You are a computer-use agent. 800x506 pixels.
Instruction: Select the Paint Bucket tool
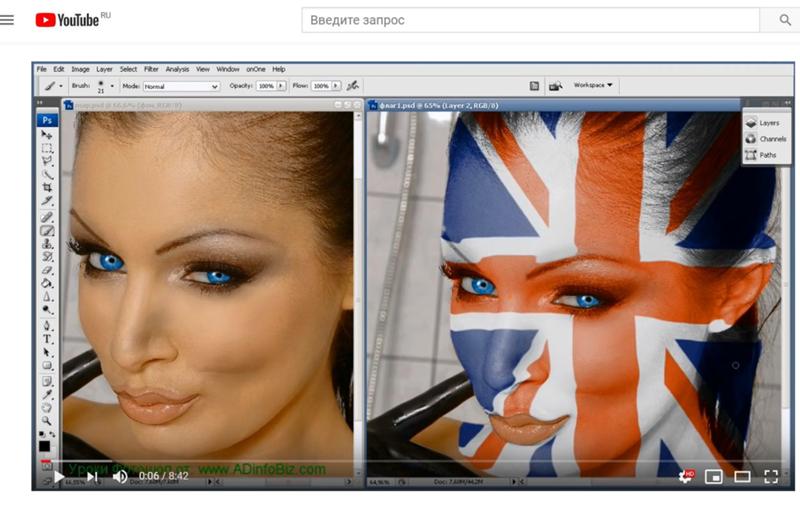(x=47, y=283)
